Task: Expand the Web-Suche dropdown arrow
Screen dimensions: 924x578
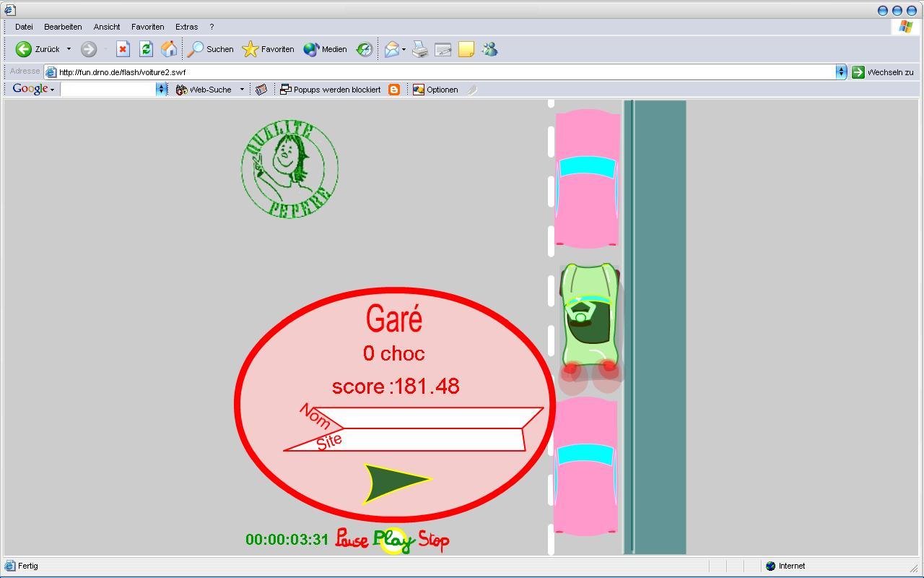Action: [x=243, y=90]
